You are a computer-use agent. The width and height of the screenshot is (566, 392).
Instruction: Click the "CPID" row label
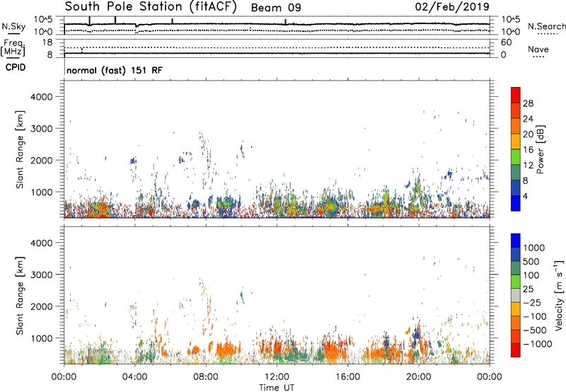[16, 67]
